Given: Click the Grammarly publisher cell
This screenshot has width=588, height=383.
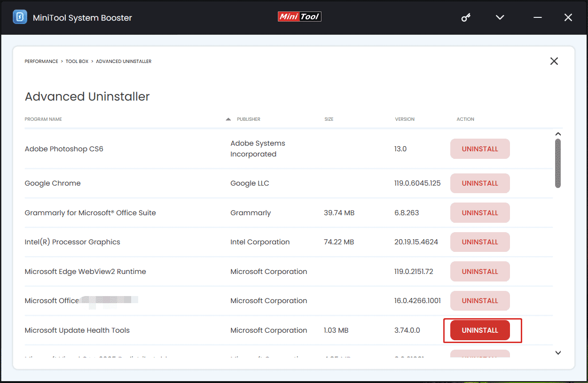Looking at the screenshot, I should [251, 213].
